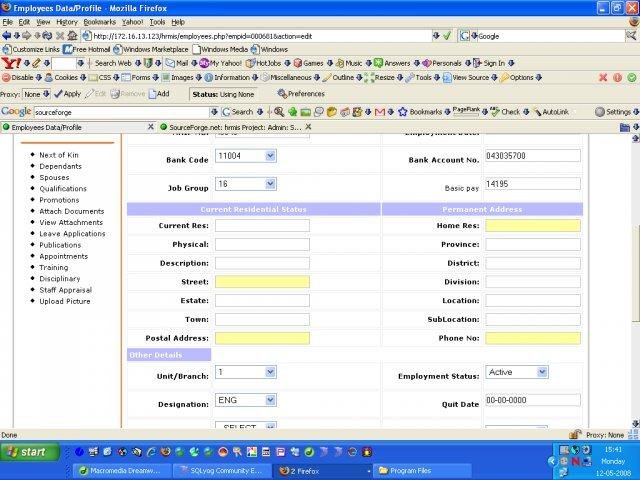Click the Home icon in navigation bar
This screenshot has height=480, width=640.
(x=72, y=36)
